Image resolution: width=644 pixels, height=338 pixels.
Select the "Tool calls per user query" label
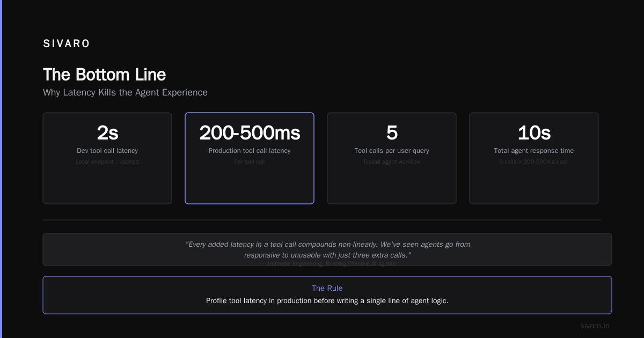(x=392, y=151)
